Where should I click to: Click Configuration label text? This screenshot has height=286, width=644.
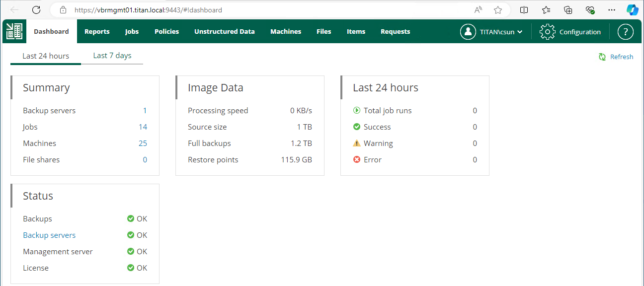coord(580,32)
